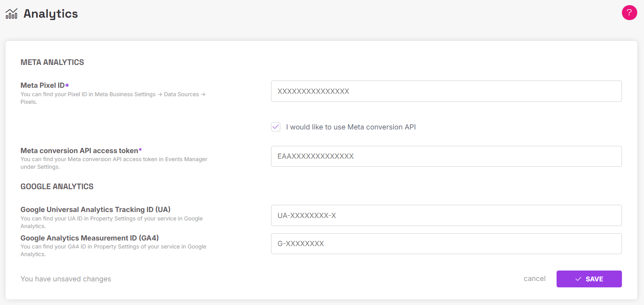Click the Analytics chart icon in header

tap(11, 14)
